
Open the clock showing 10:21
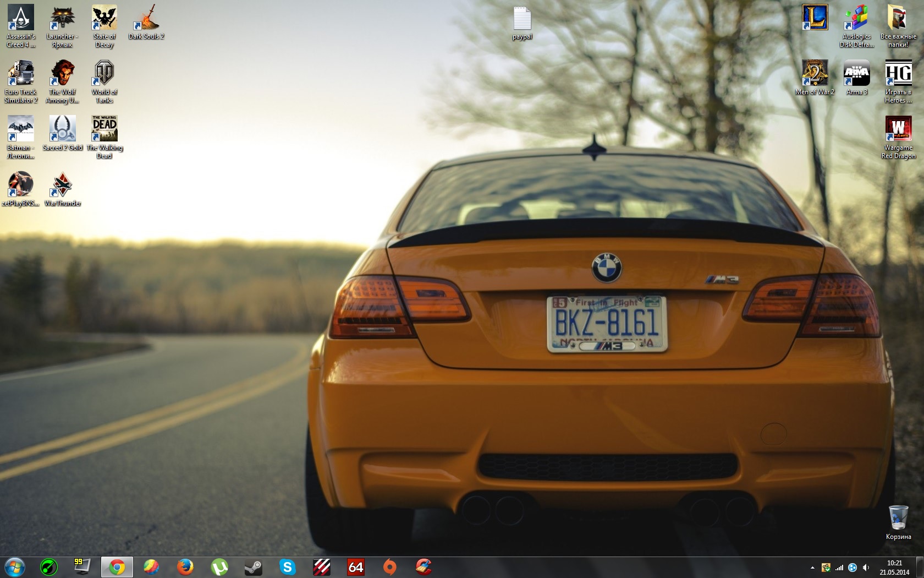click(x=894, y=568)
